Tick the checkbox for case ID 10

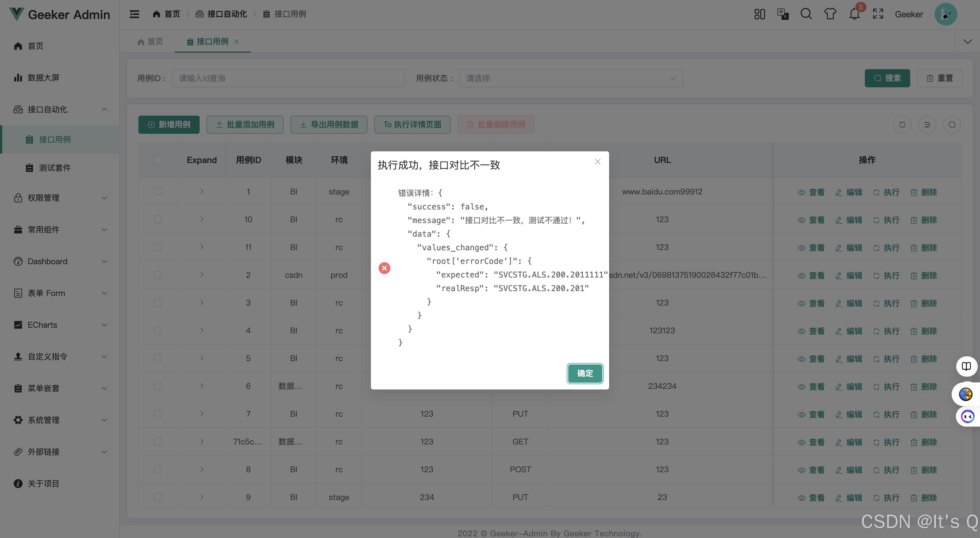(158, 219)
